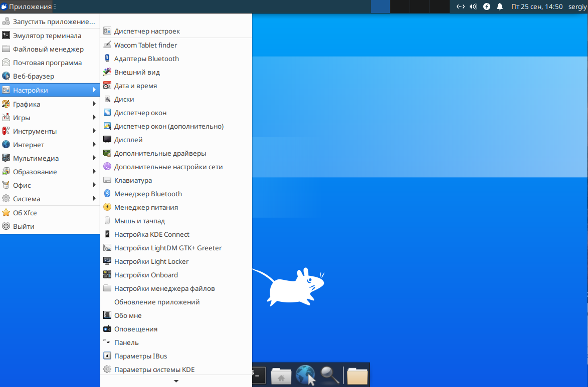Open the Диспетчер настроек entry

pos(176,31)
